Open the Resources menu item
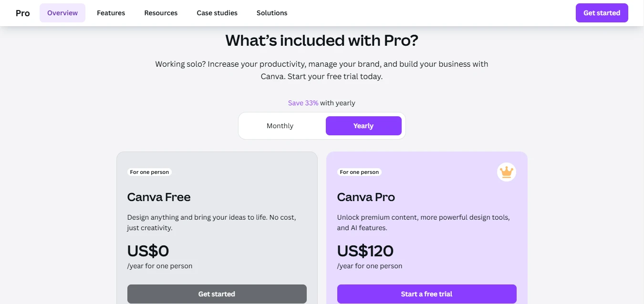Viewport: 644px width, 304px height. point(161,13)
